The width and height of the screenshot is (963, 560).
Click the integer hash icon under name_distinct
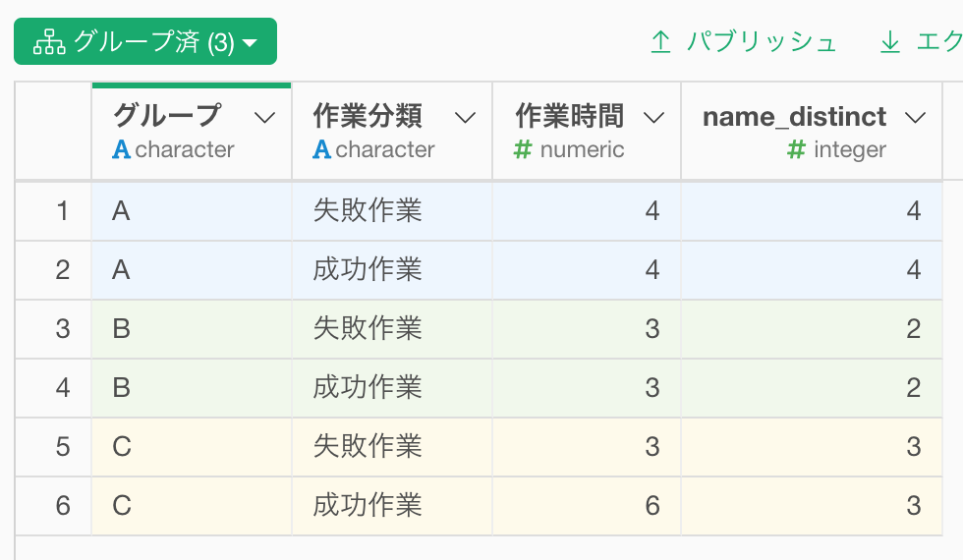(x=796, y=149)
